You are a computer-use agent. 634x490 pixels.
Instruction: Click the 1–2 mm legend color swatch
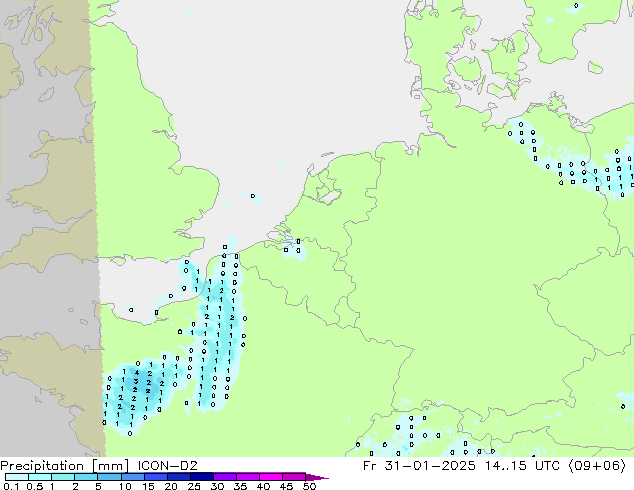click(63, 477)
